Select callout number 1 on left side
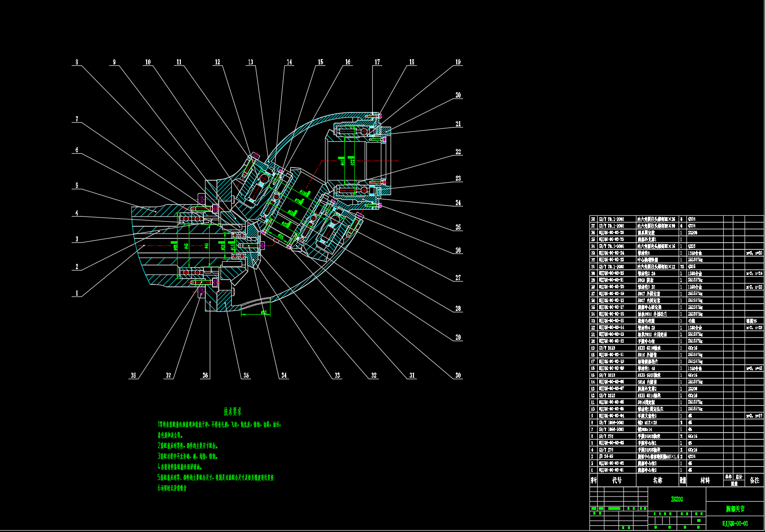Viewport: 765px width, 532px height. tap(76, 293)
